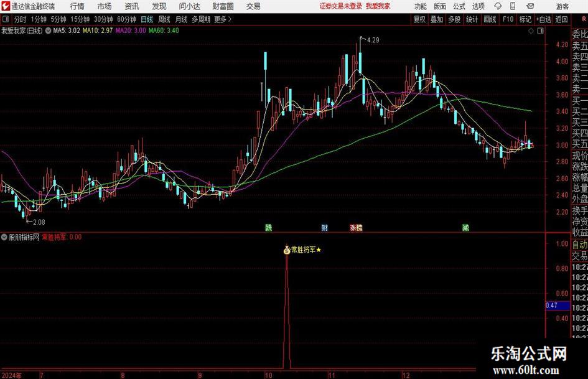
Task: Click the 4.29 high price label
Action: (x=373, y=40)
